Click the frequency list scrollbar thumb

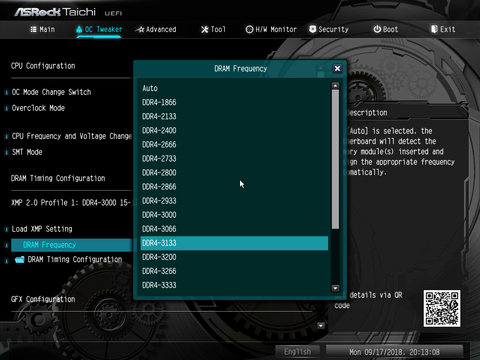click(335, 159)
